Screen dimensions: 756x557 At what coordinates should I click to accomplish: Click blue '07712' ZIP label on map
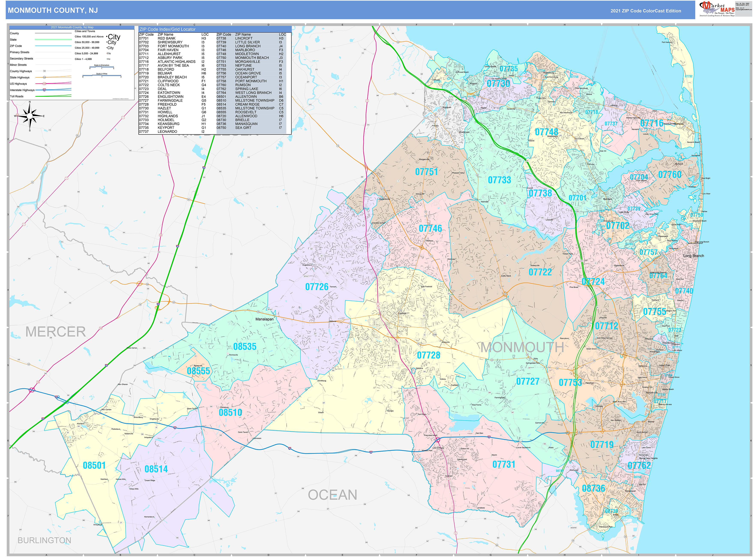[x=606, y=326]
